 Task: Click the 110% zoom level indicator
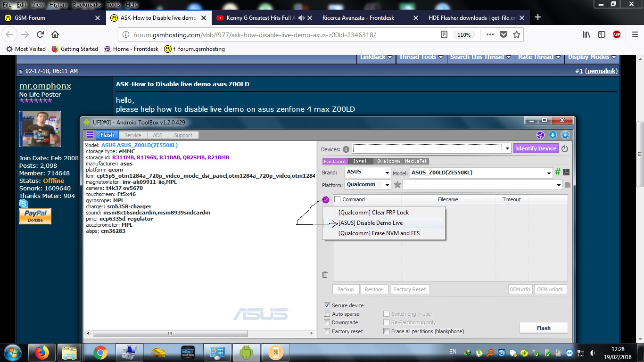464,35
